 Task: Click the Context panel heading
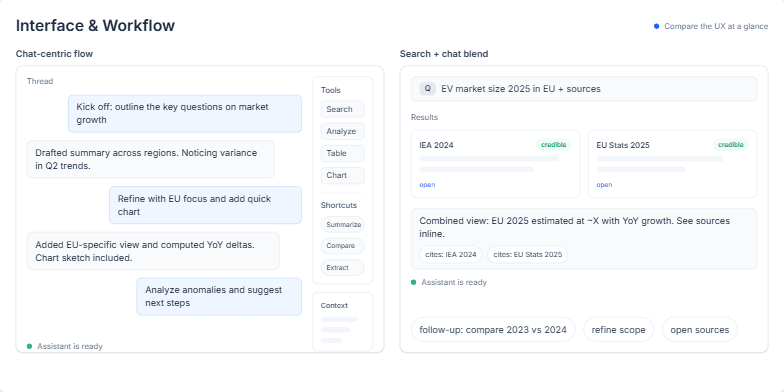(x=334, y=305)
